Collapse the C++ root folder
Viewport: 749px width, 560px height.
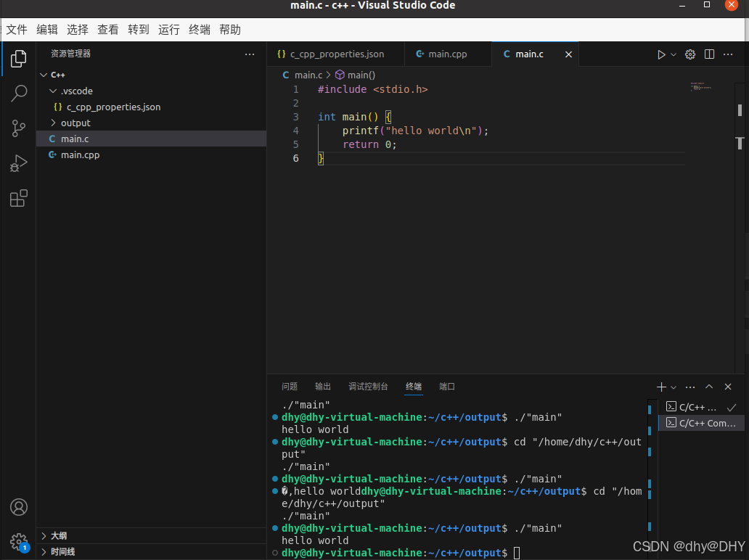pos(151,75)
